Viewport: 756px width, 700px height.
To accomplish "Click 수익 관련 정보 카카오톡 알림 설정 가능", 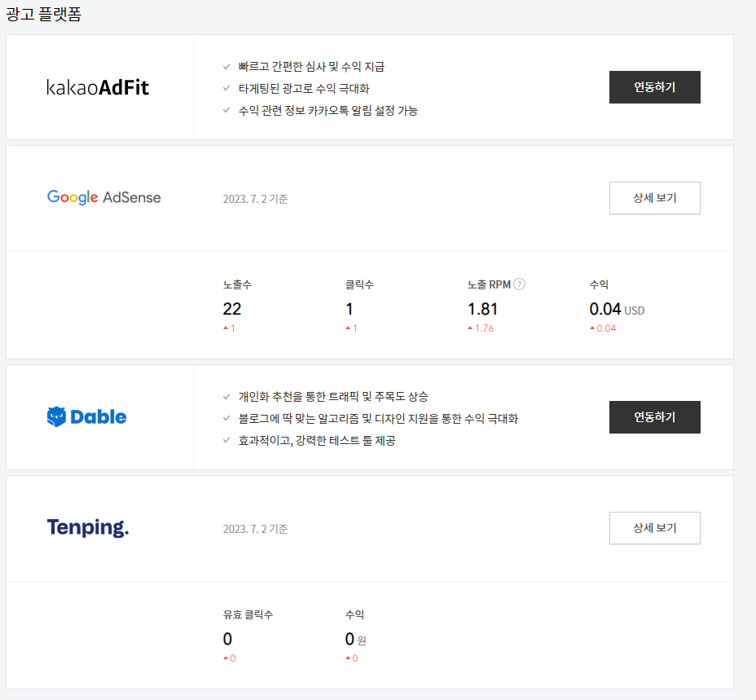I will coord(327,111).
